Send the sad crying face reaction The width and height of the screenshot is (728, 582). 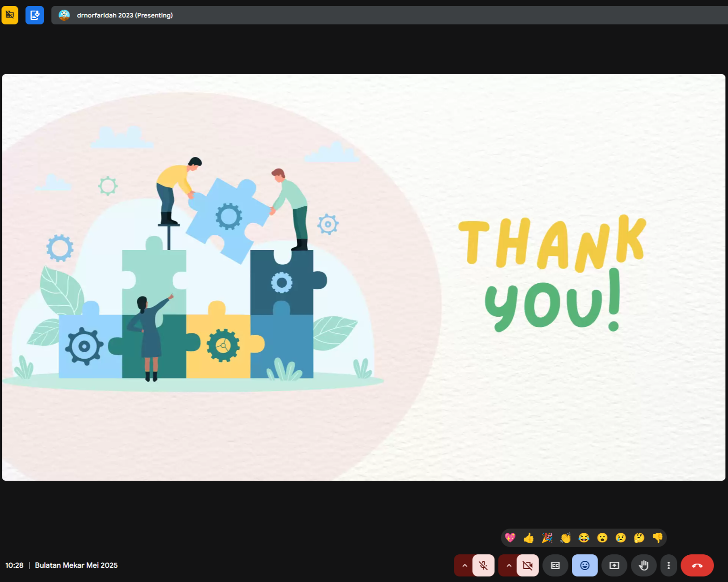621,538
